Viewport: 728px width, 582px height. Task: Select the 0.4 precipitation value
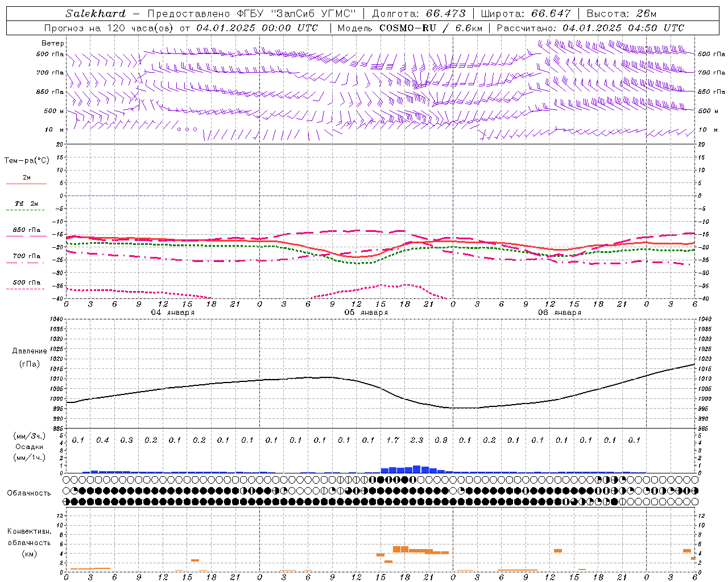102,440
